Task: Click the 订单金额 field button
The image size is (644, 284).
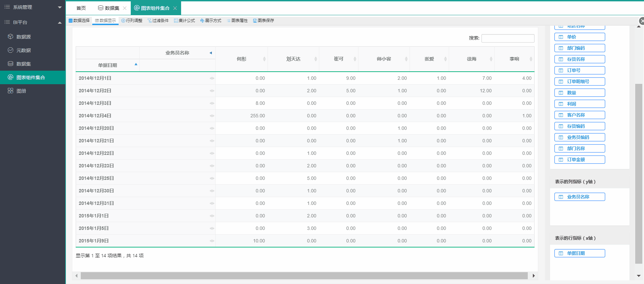Action: tap(579, 160)
